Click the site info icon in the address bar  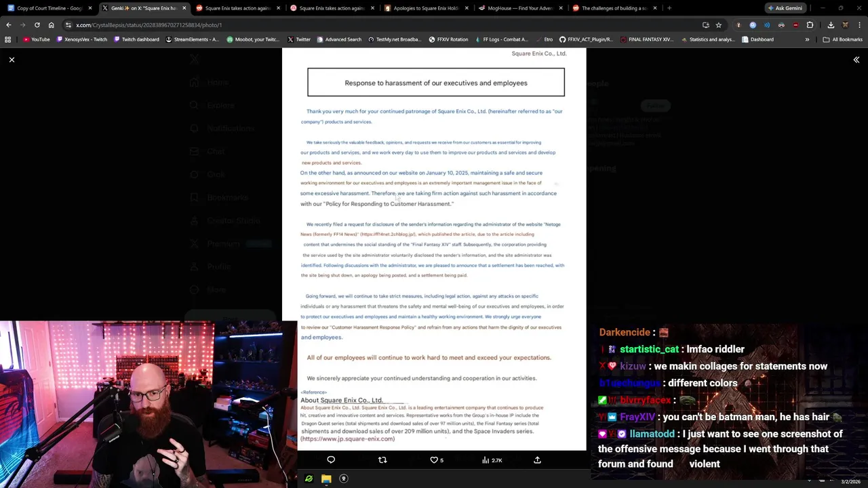pyautogui.click(x=68, y=25)
